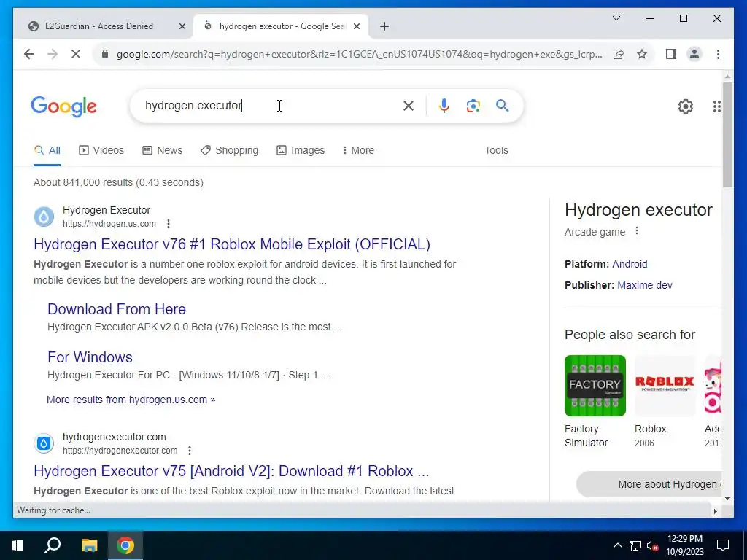Click the muted volume tray icon
This screenshot has width=747, height=560.
click(x=652, y=545)
